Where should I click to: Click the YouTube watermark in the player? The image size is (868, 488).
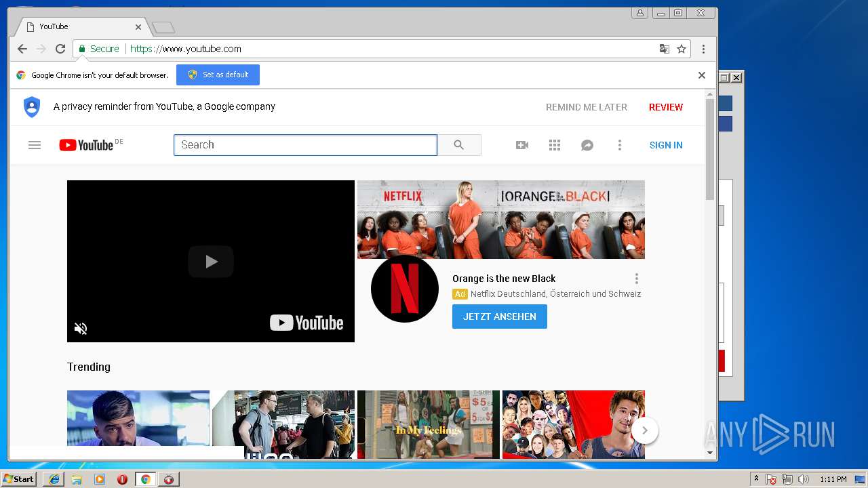pyautogui.click(x=307, y=323)
